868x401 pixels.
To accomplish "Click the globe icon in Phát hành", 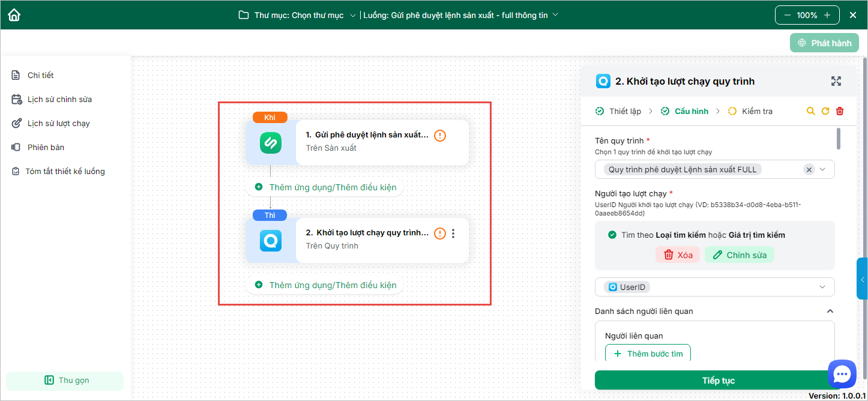I will (801, 43).
